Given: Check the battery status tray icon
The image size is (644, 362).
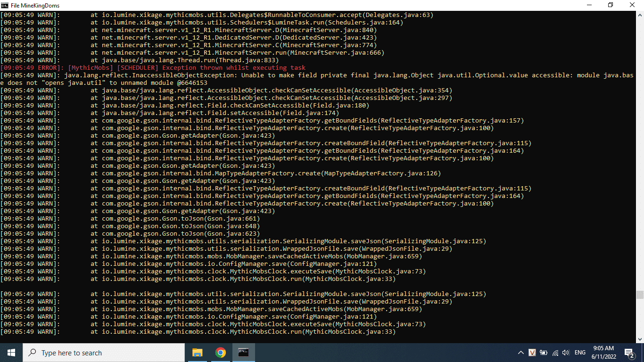Looking at the screenshot, I should click(544, 353).
